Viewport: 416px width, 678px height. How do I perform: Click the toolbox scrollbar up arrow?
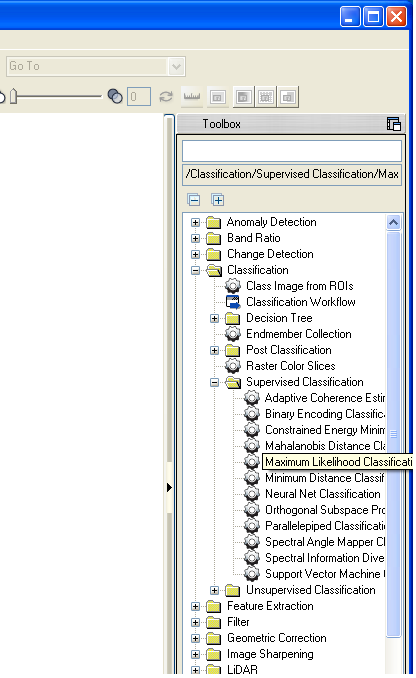point(394,223)
